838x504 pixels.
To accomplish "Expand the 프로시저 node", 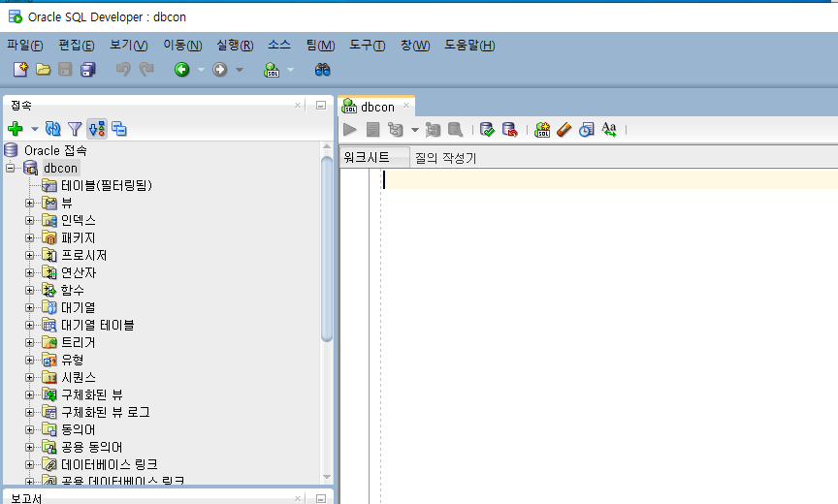I will tap(30, 255).
